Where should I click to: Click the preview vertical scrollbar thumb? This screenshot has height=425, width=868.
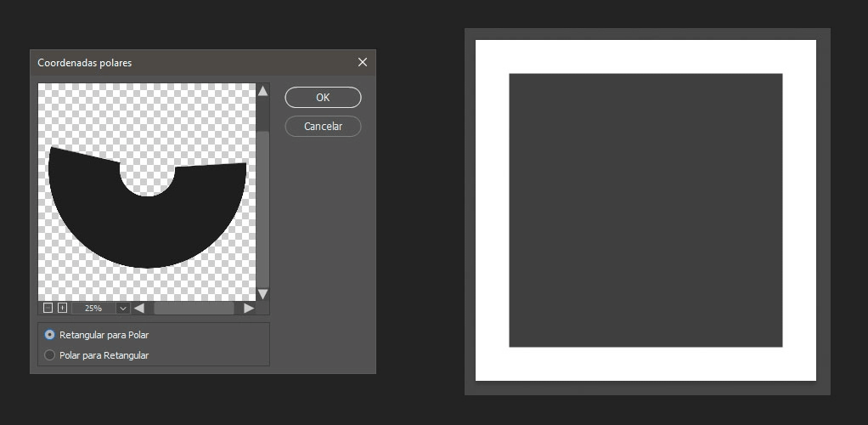[x=263, y=209]
